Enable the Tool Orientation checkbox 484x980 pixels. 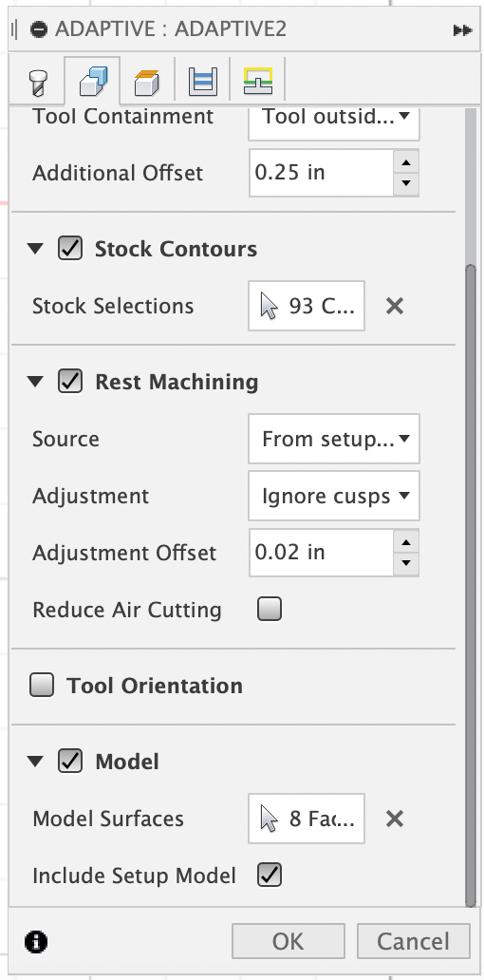pyautogui.click(x=42, y=685)
